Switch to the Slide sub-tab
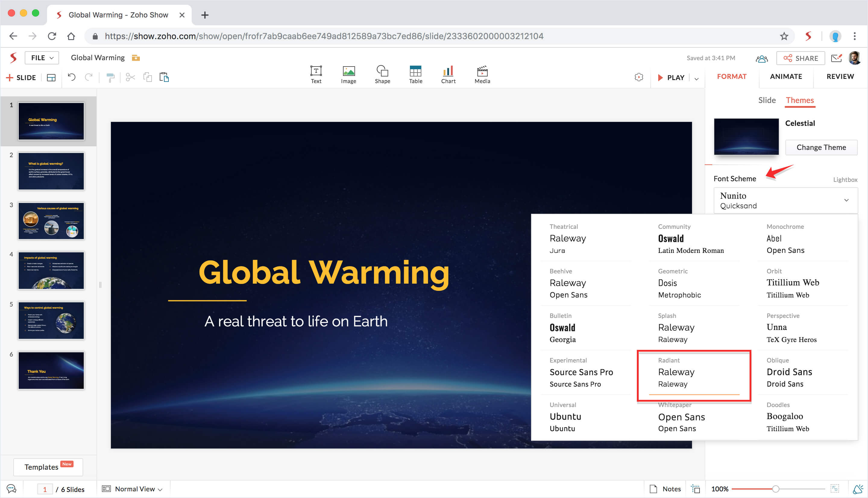868x498 pixels. click(x=766, y=100)
